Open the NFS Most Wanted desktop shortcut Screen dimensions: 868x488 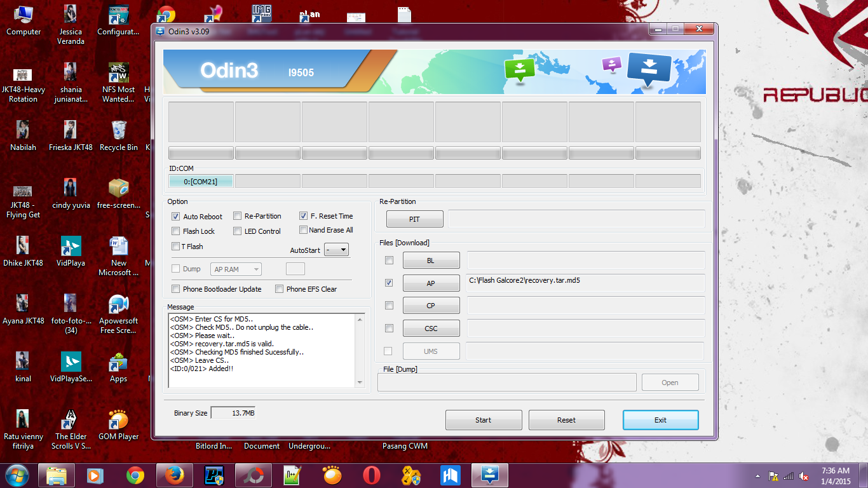point(118,83)
